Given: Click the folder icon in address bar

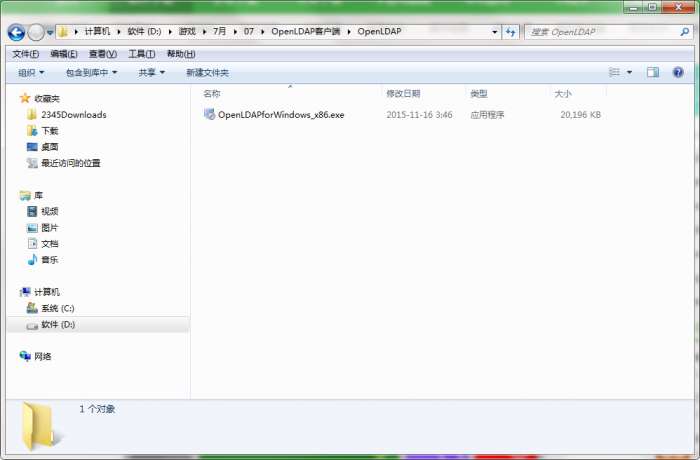Looking at the screenshot, I should [63, 32].
